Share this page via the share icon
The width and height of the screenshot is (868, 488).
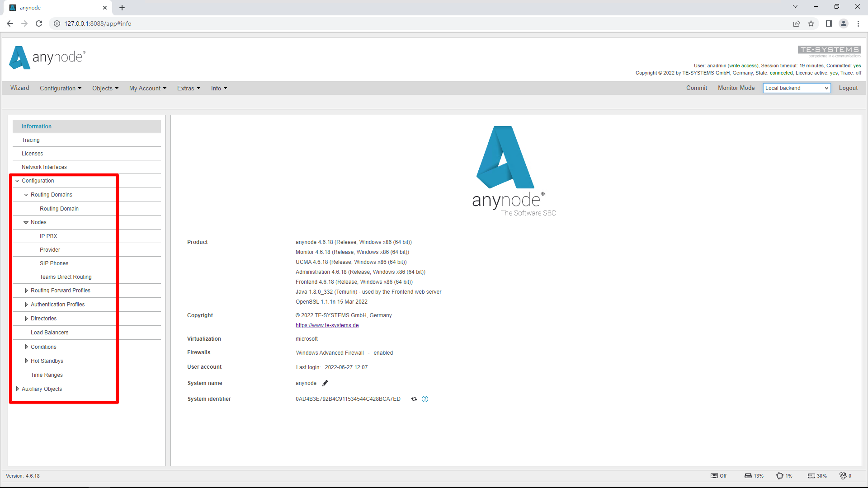click(x=797, y=23)
